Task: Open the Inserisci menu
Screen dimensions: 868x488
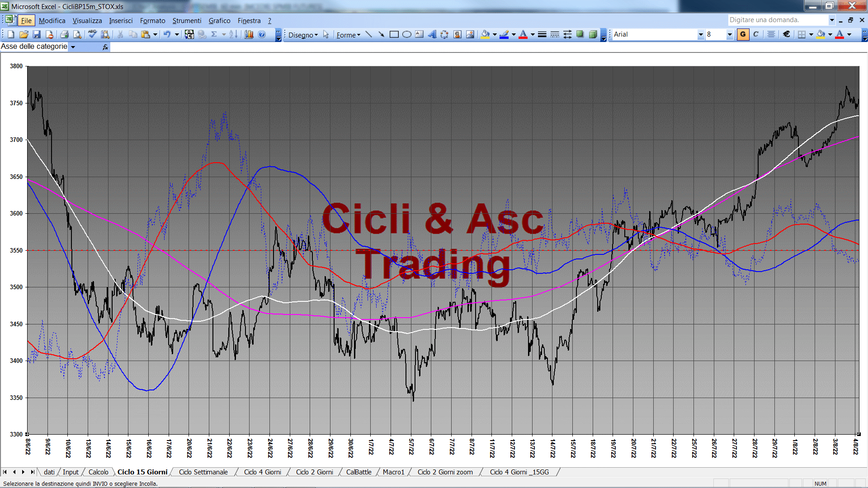Action: coord(121,20)
